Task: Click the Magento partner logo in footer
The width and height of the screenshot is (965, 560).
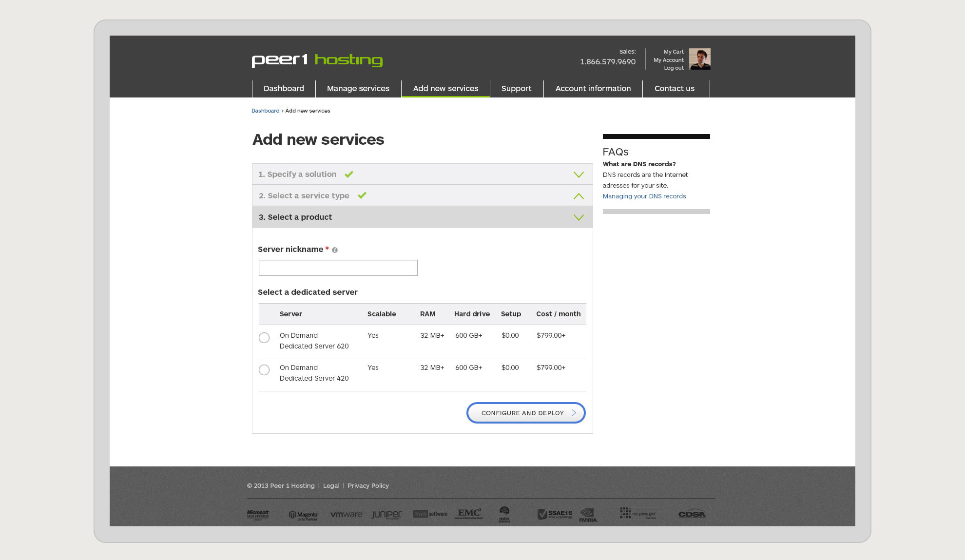Action: pyautogui.click(x=303, y=515)
